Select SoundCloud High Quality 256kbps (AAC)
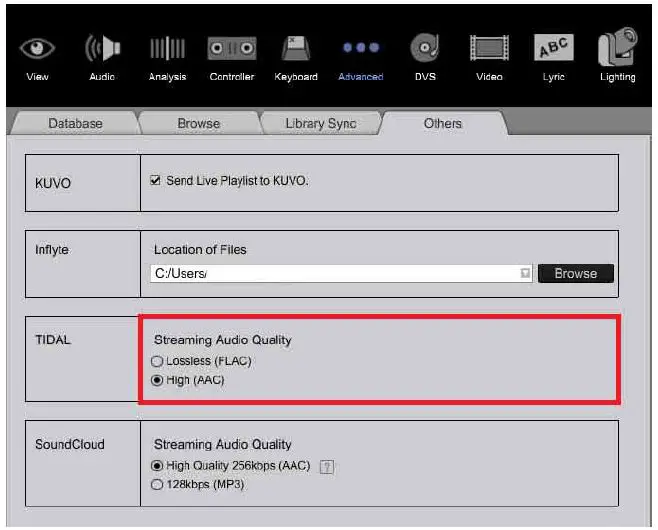 pos(157,466)
